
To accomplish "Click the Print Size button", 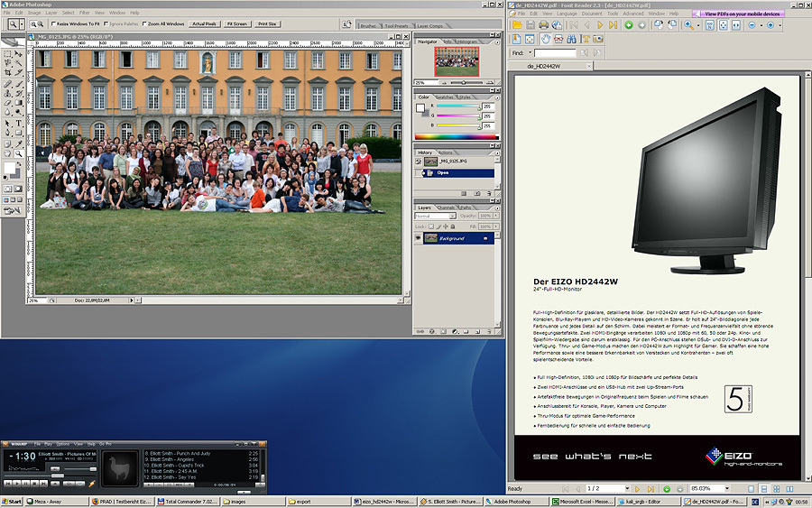I will coord(267,23).
